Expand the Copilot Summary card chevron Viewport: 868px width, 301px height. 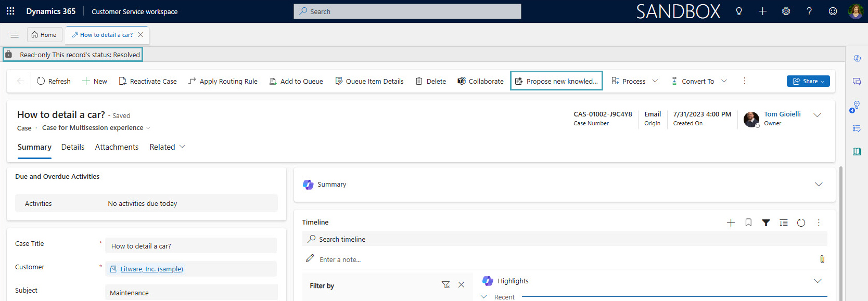pos(819,184)
